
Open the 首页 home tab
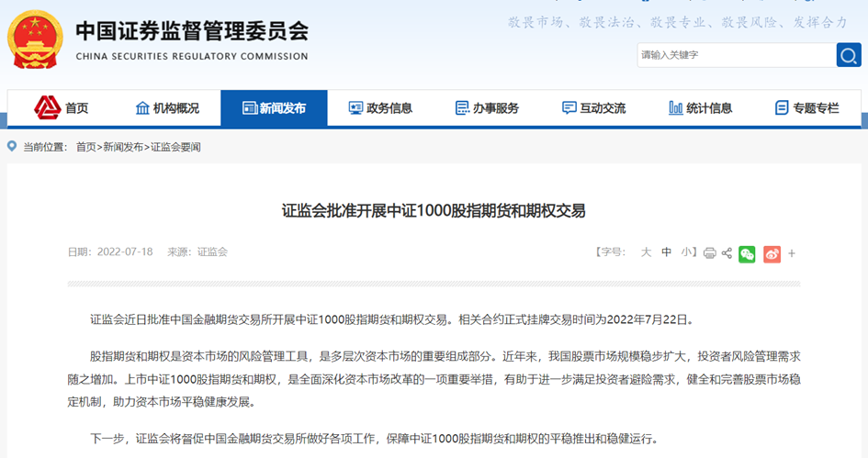pos(62,108)
